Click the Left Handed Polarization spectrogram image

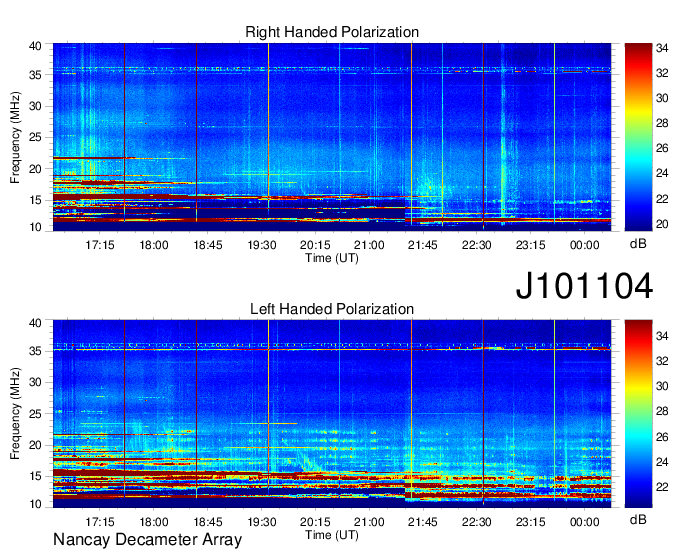pyautogui.click(x=332, y=414)
